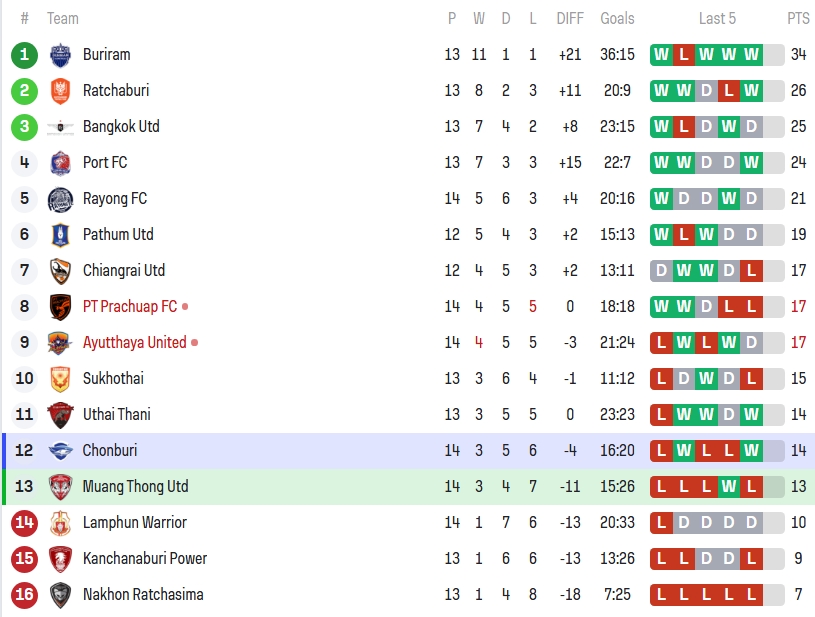Click the DIFF column header
Viewport: 815px width, 617px height.
570,18
